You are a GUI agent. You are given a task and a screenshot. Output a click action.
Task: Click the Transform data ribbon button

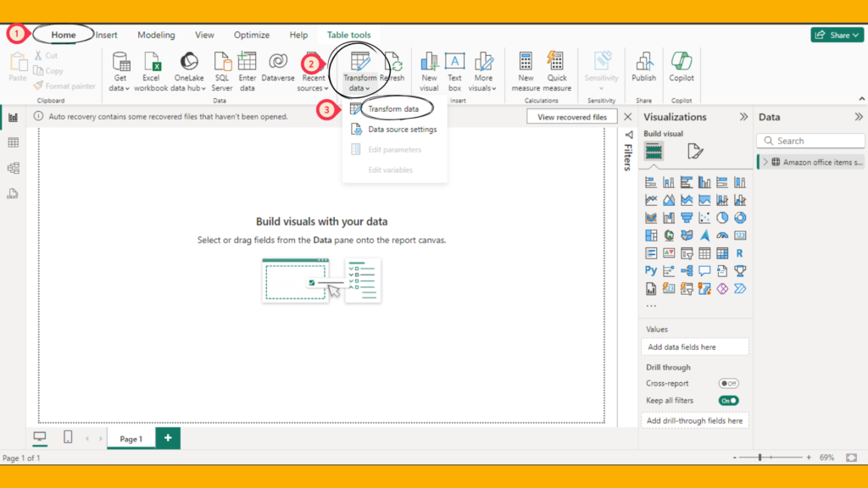click(359, 72)
